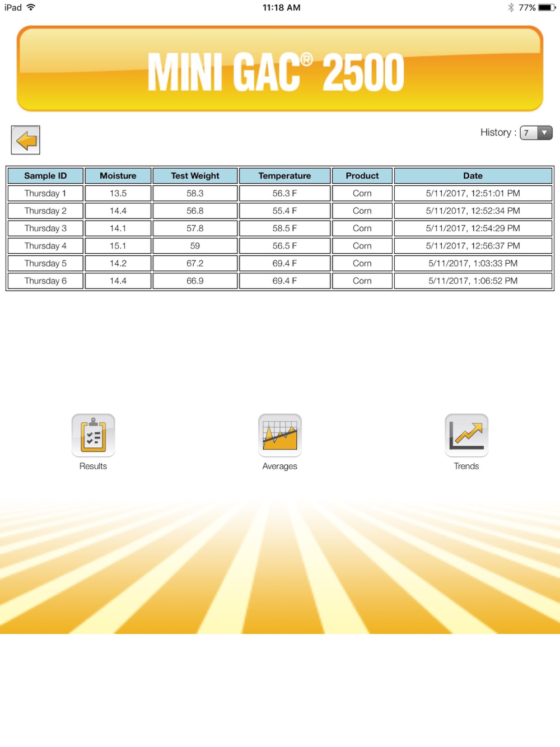Click date 5/11/2017, 1:06:52 PM
The height and width of the screenshot is (747, 560).
473,281
